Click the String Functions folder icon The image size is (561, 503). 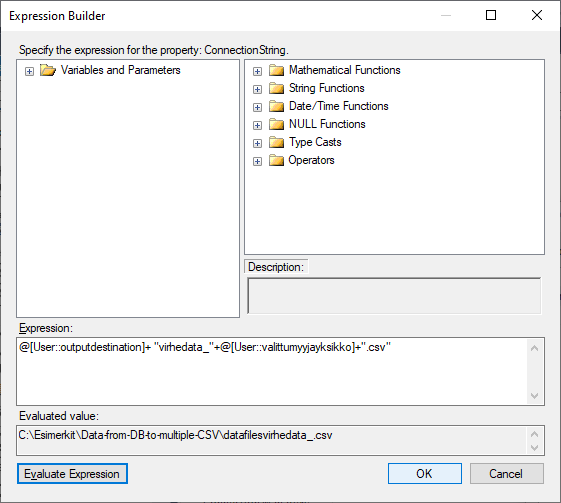pos(276,88)
